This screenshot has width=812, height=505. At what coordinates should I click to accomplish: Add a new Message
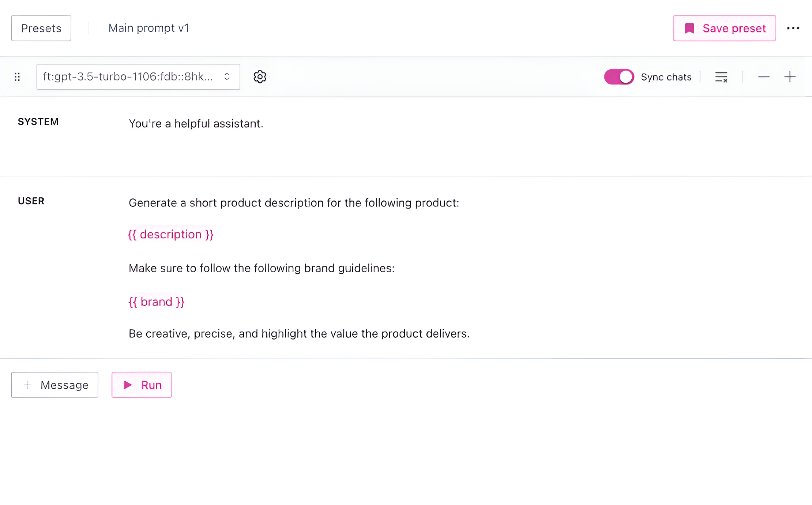pyautogui.click(x=55, y=385)
